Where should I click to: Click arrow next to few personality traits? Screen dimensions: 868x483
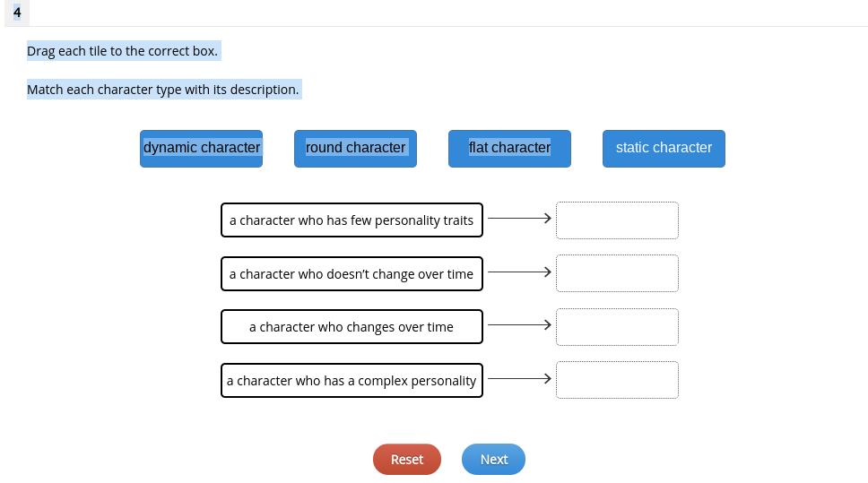point(519,218)
